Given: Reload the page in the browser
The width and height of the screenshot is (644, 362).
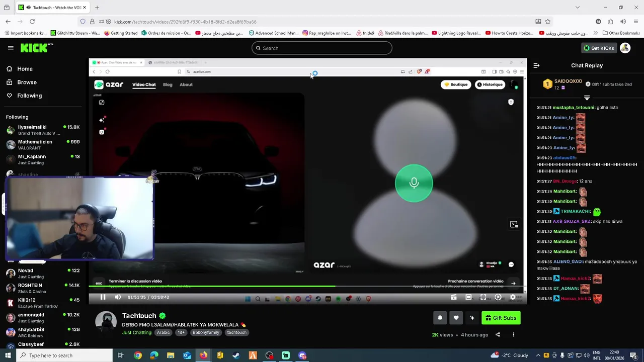Looking at the screenshot, I should [x=32, y=22].
